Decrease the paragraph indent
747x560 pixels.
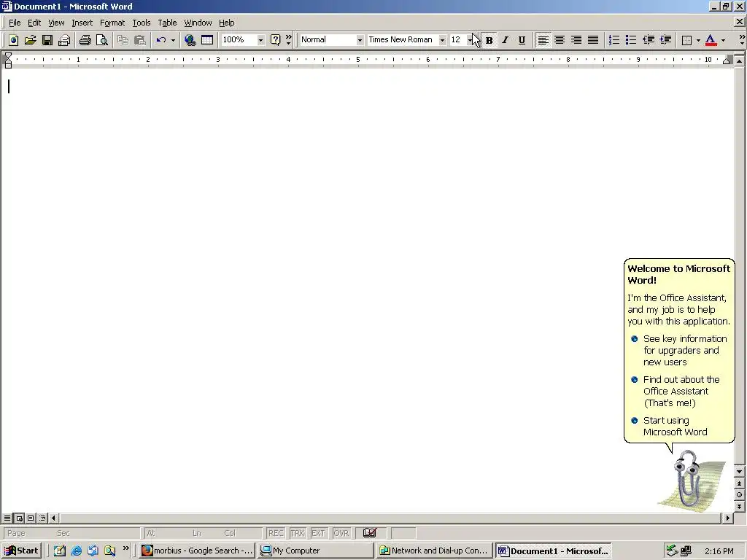pos(648,40)
